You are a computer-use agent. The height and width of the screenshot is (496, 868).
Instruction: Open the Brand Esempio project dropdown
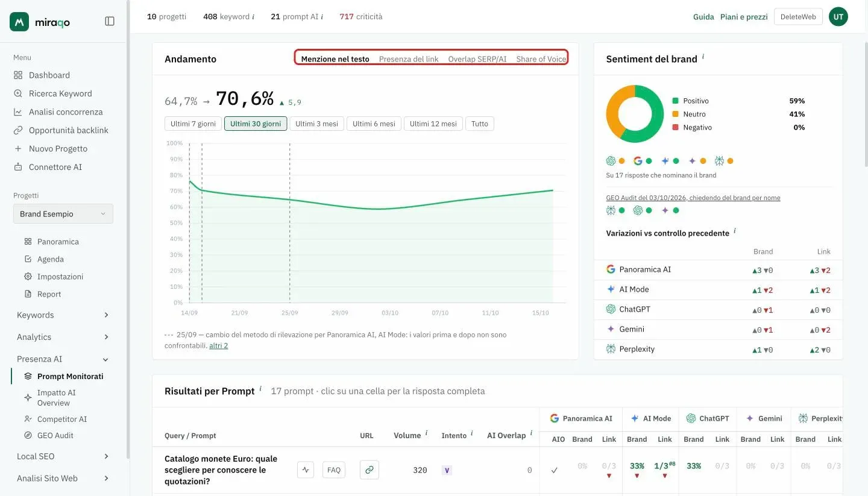coord(63,214)
